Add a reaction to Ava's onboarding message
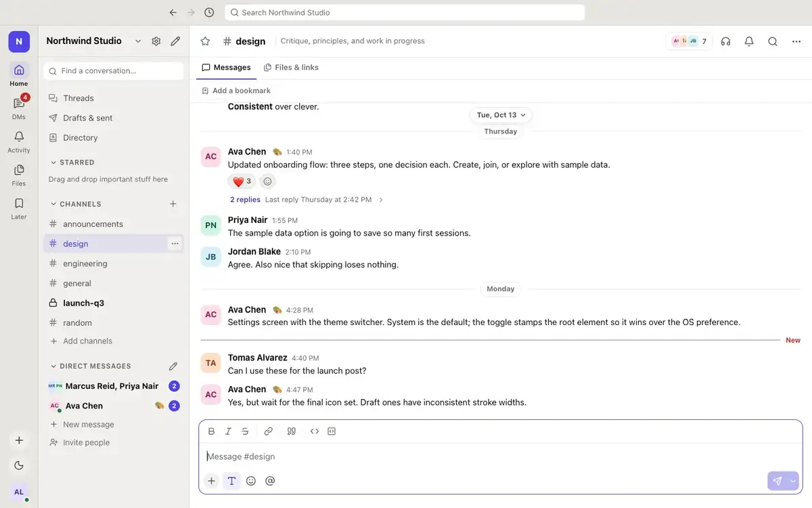Screen dimensions: 812x508 pyautogui.click(x=267, y=182)
